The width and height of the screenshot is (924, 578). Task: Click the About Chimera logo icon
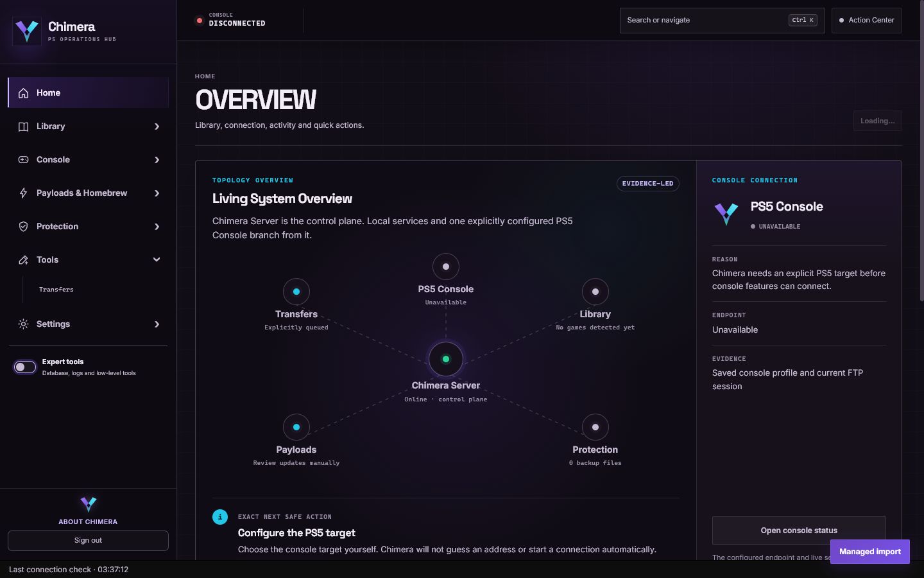click(88, 504)
